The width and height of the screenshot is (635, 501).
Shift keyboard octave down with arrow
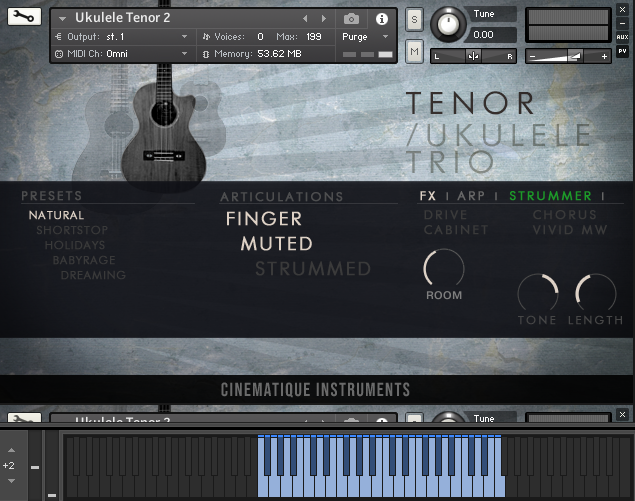tap(11, 481)
